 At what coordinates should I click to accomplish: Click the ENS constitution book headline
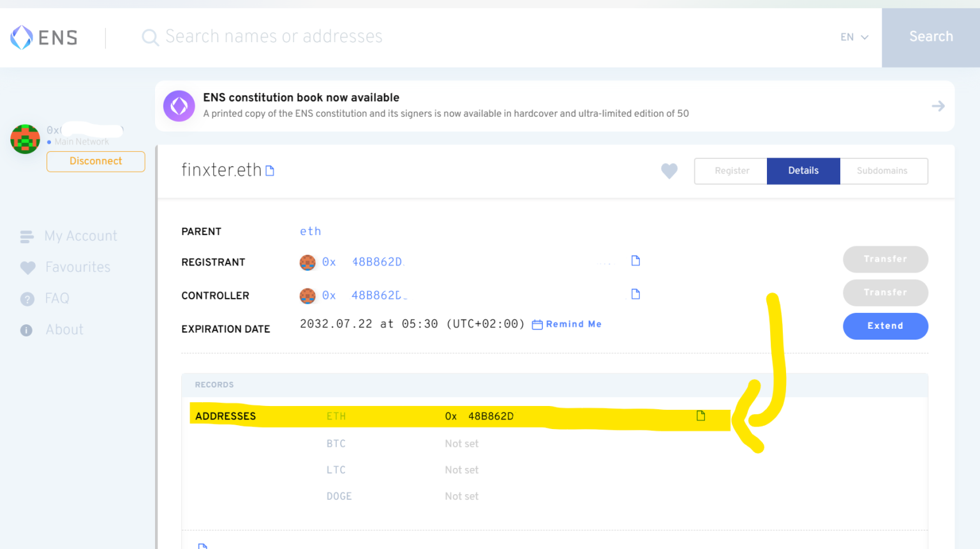point(301,98)
